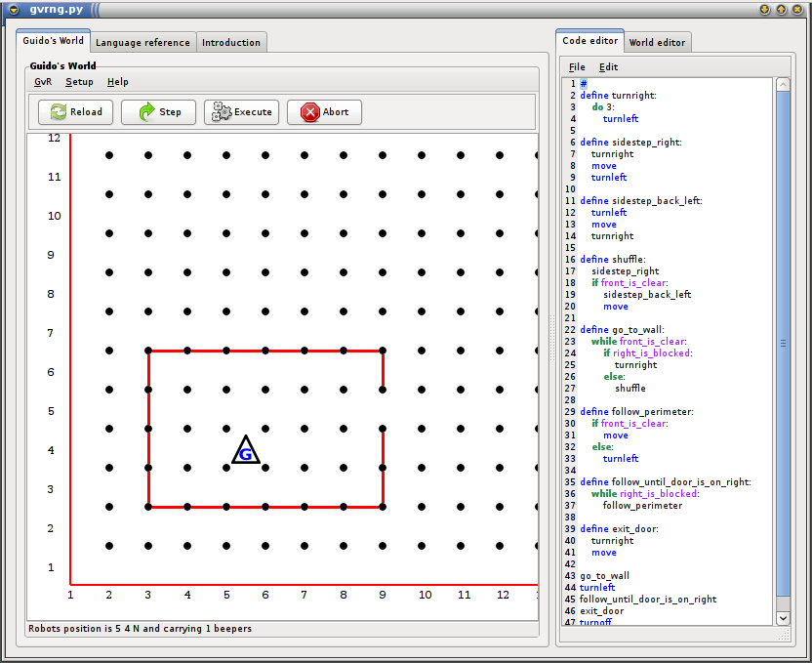This screenshot has height=663, width=812.
Task: Switch to the World editor tab
Action: point(657,42)
